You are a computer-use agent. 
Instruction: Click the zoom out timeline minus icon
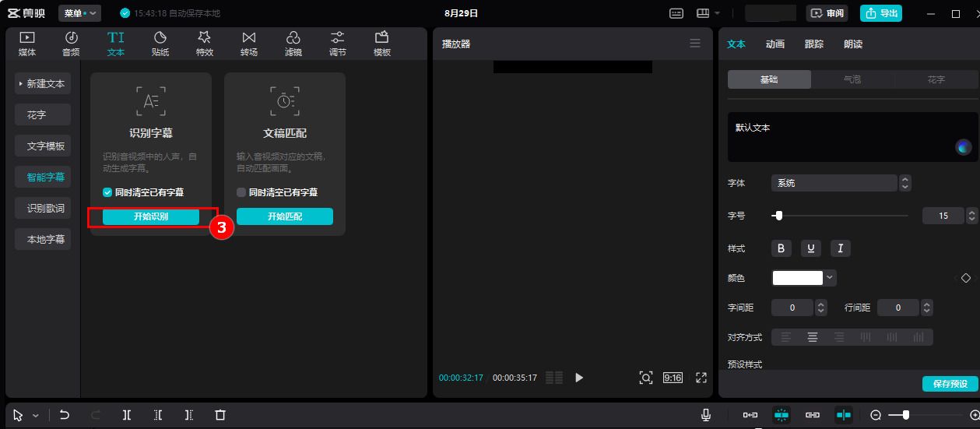[x=876, y=416]
